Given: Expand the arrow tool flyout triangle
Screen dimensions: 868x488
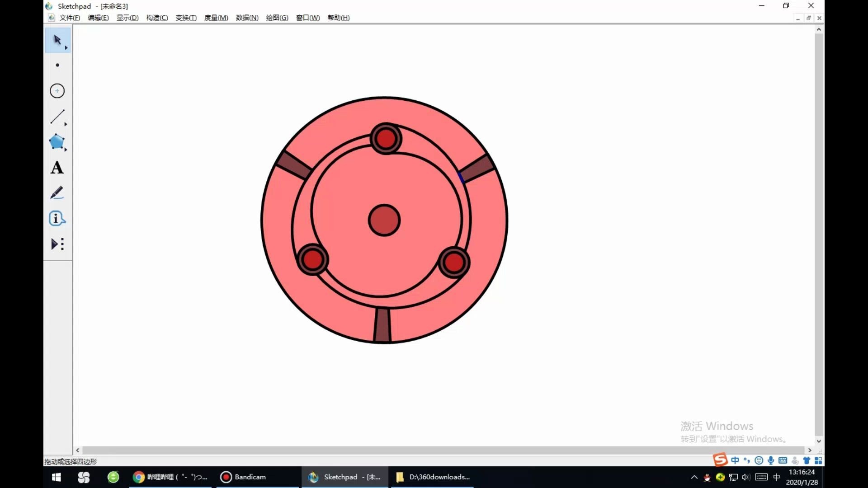Looking at the screenshot, I should (x=66, y=48).
